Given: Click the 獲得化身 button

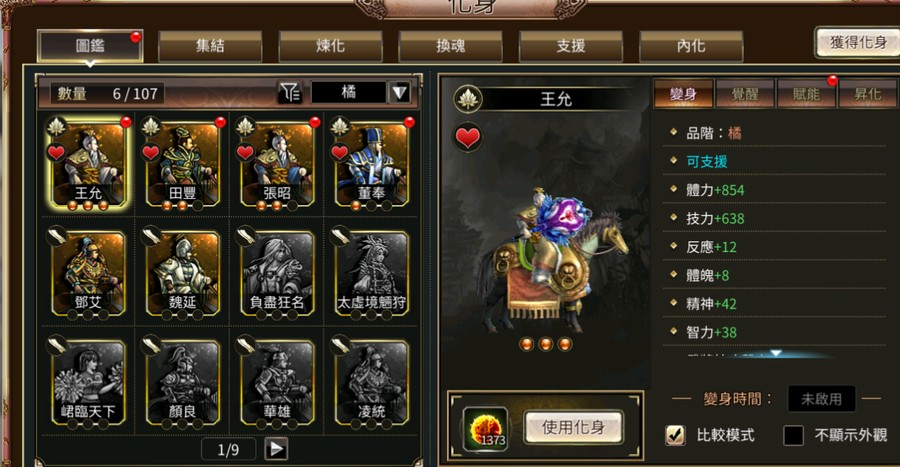Looking at the screenshot, I should click(x=858, y=42).
